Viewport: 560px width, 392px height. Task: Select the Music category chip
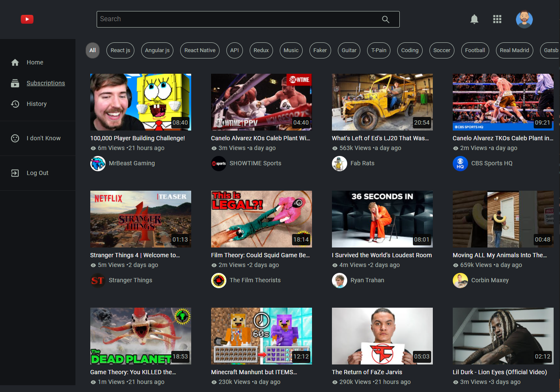[291, 50]
